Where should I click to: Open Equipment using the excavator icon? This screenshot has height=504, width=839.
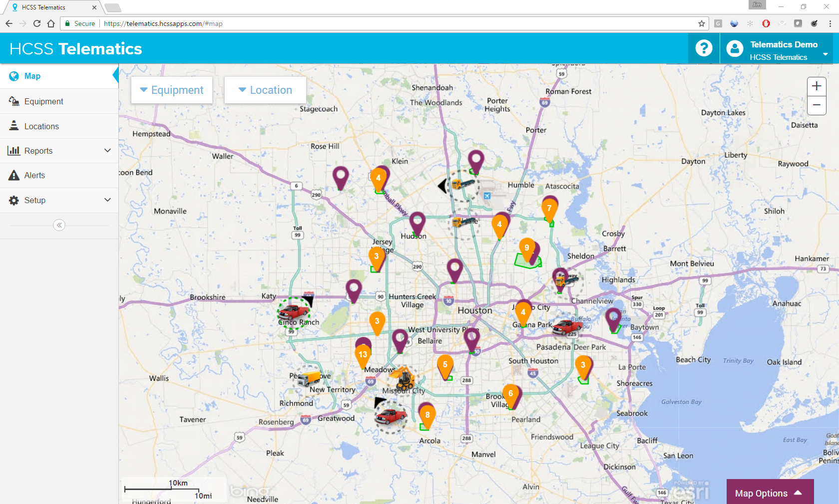(13, 101)
